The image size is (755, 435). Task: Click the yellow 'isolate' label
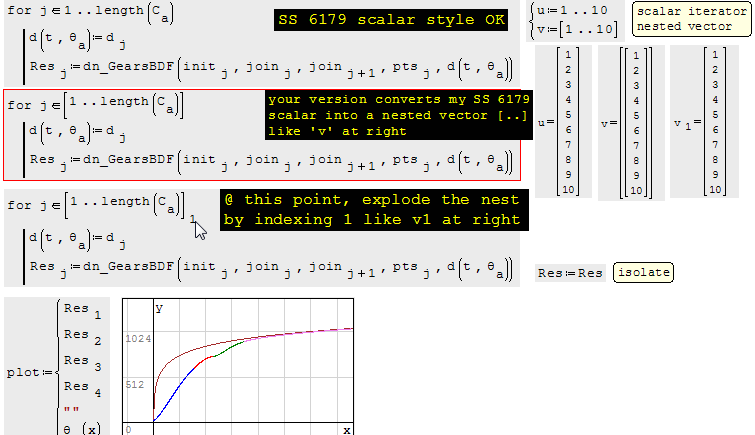click(x=643, y=272)
